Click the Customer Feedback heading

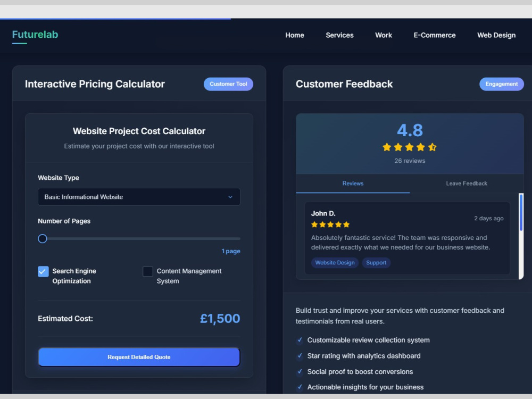click(x=344, y=84)
